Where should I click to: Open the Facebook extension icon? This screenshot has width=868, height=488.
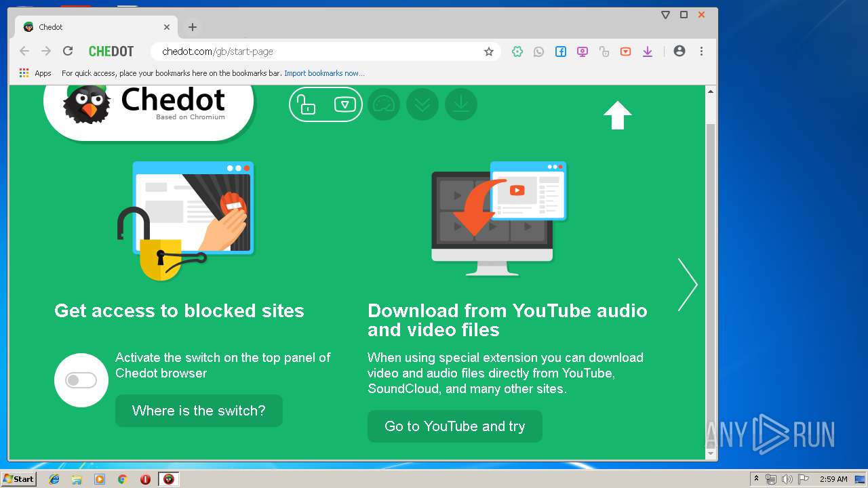coord(561,52)
